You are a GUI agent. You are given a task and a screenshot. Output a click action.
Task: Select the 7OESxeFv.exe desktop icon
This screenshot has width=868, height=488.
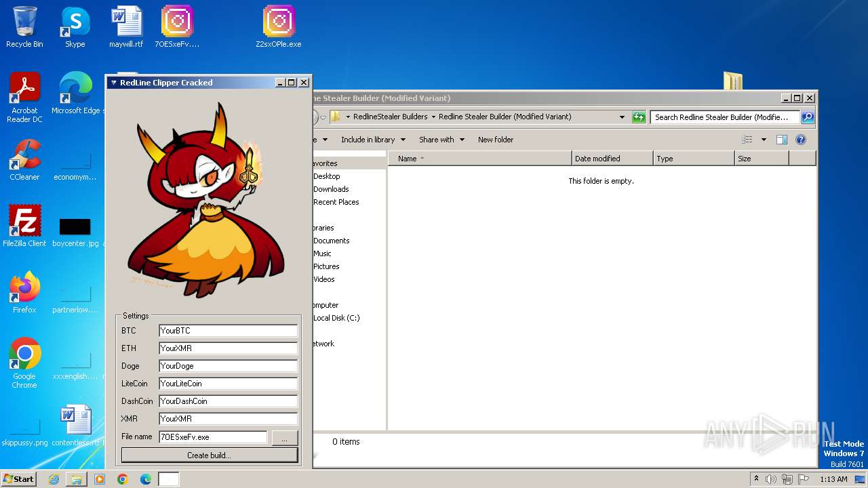tap(177, 27)
